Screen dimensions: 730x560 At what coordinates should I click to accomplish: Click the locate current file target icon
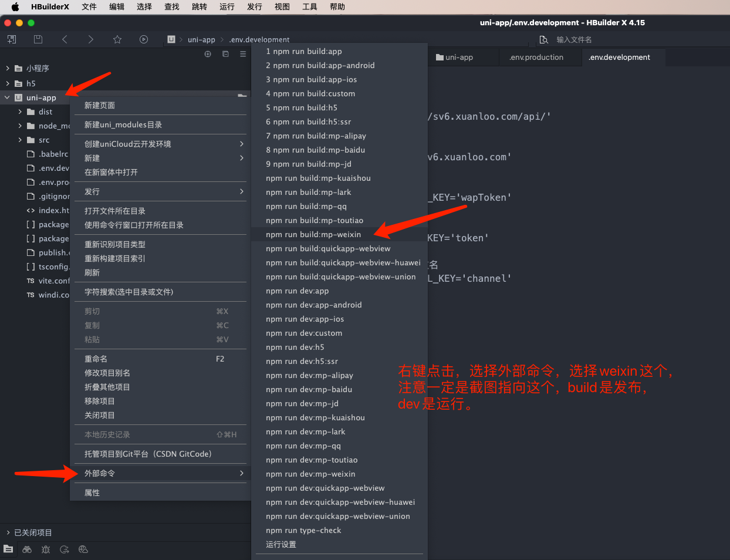(x=208, y=54)
